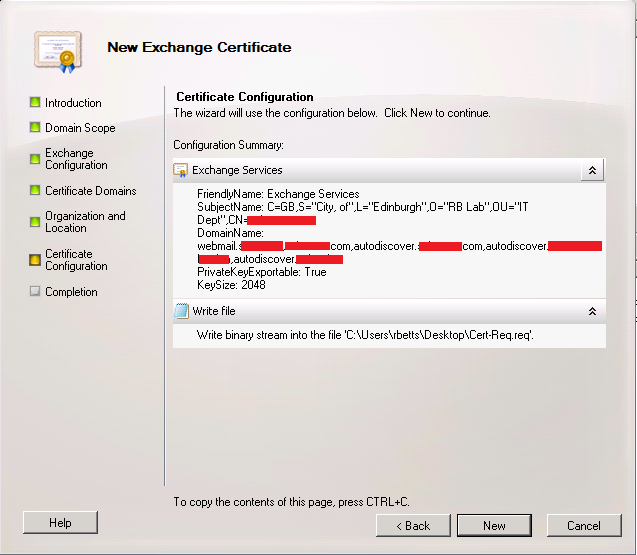Click the grey Completion step indicator
The image size is (637, 555).
pyautogui.click(x=35, y=291)
